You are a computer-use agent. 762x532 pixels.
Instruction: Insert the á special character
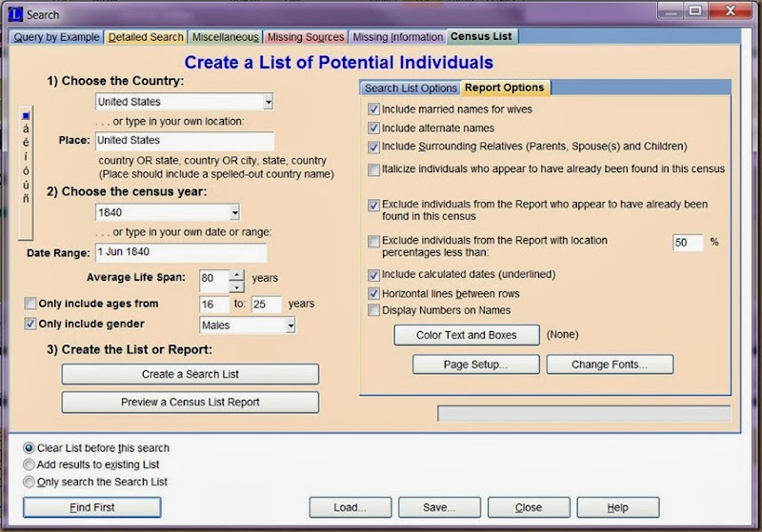pyautogui.click(x=26, y=129)
